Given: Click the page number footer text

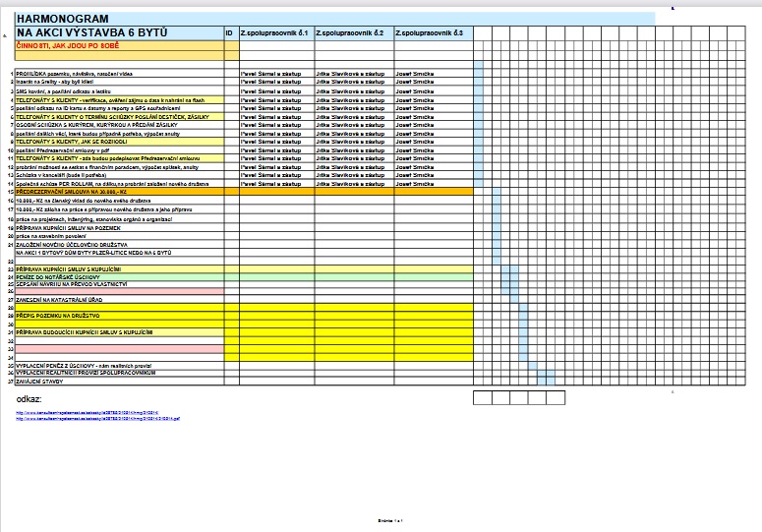Looking at the screenshot, I should tap(390, 521).
